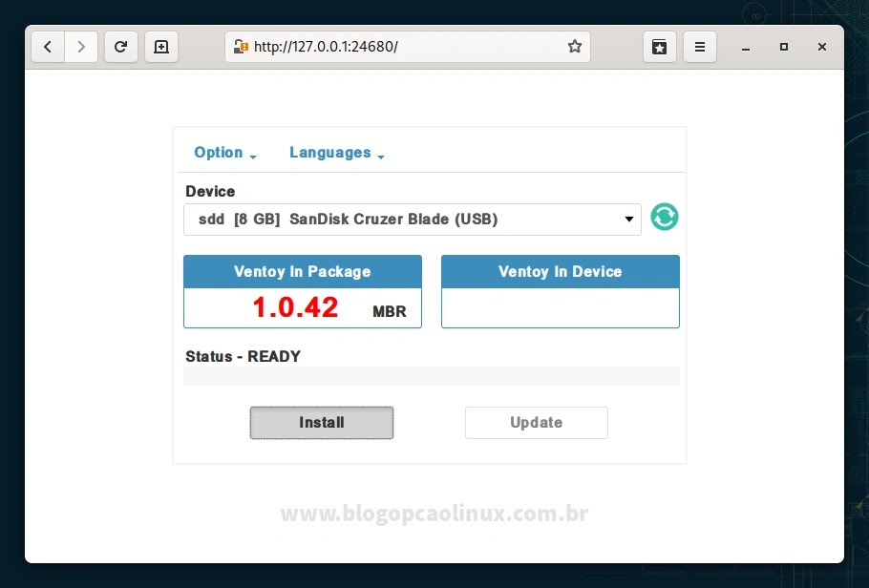Open the Languages menu
Screen dimensions: 869x588
[337, 153]
